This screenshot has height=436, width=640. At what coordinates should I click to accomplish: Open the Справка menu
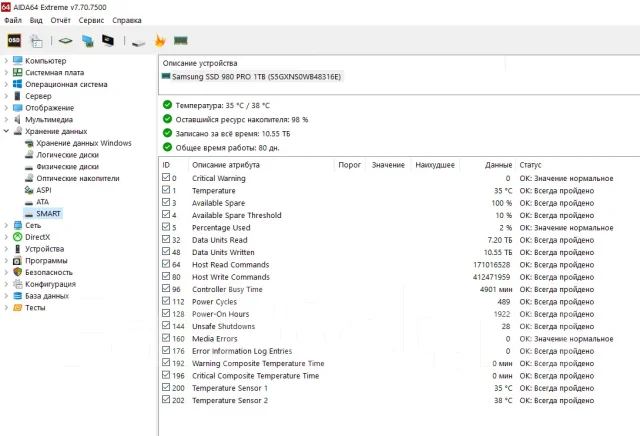point(127,20)
